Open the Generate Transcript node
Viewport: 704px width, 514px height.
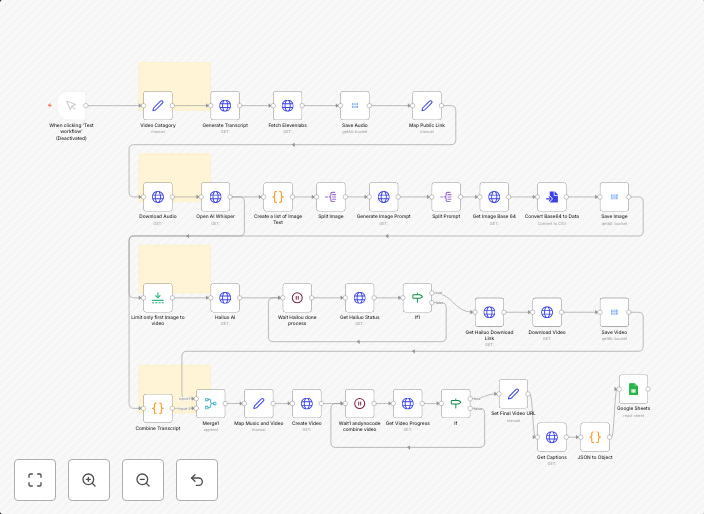point(225,105)
